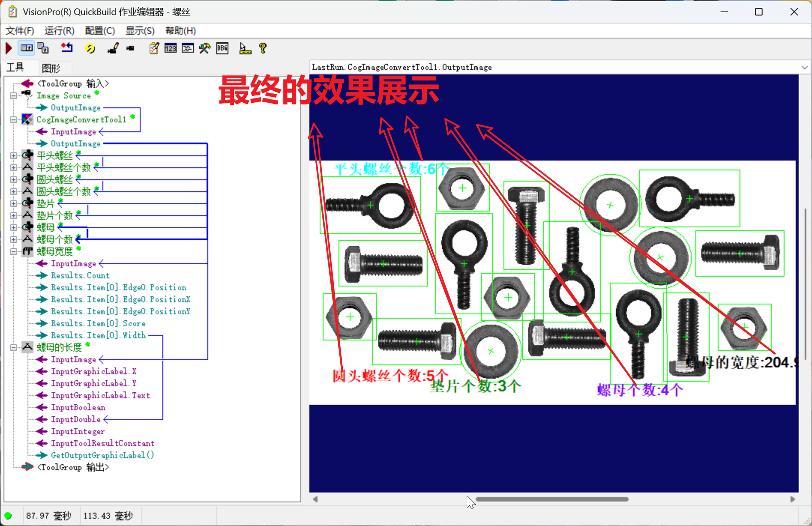The image size is (812, 526).
Task: Expand the 平头螺丝个数 tree node
Action: (x=14, y=167)
